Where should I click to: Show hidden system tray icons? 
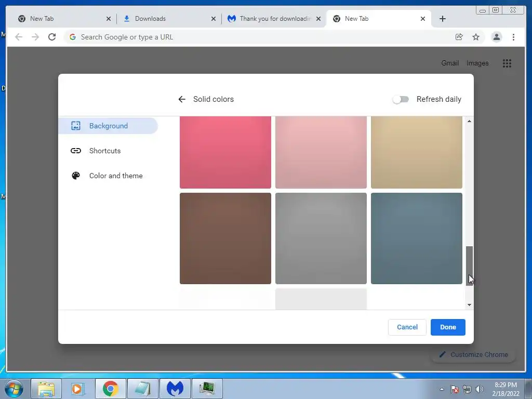pyautogui.click(x=442, y=389)
